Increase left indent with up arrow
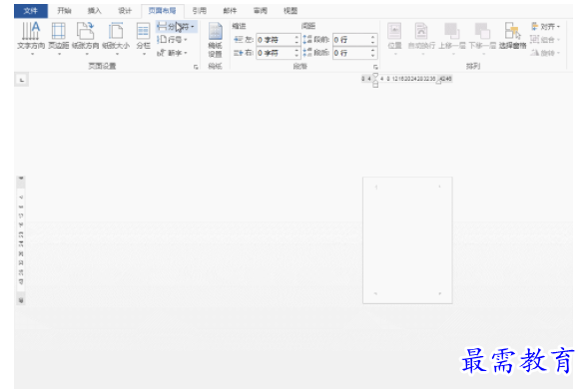583x392 pixels. tap(296, 37)
